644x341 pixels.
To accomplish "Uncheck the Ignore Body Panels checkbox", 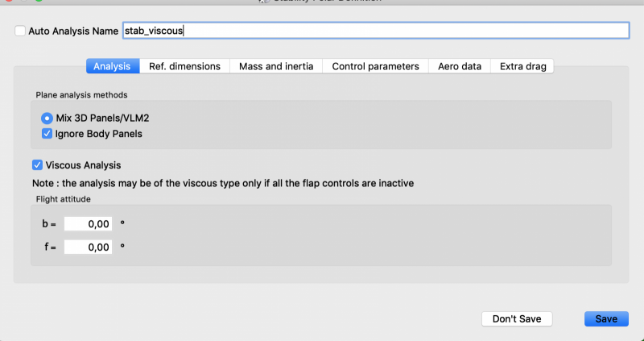I will pyautogui.click(x=47, y=133).
